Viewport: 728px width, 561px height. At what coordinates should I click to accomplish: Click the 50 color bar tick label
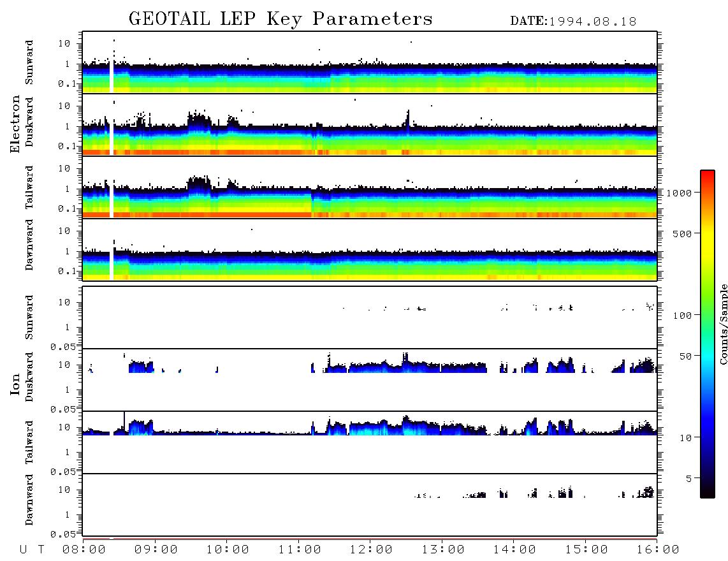coord(686,356)
